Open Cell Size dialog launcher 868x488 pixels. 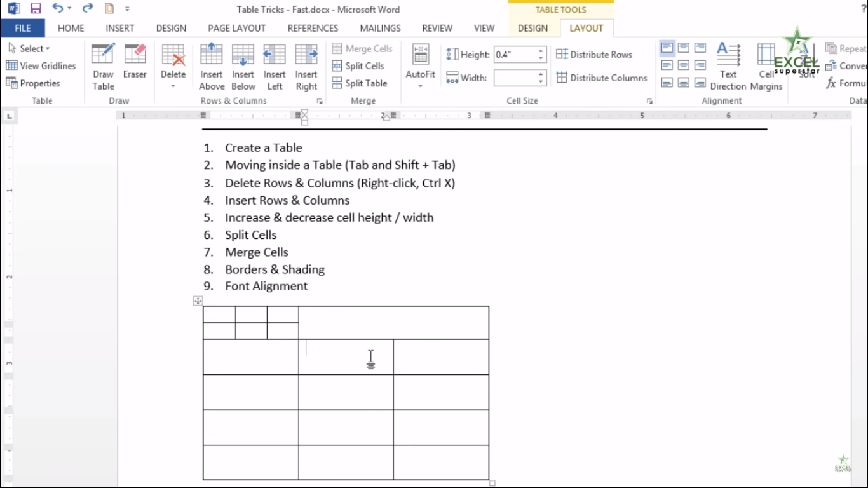click(649, 101)
